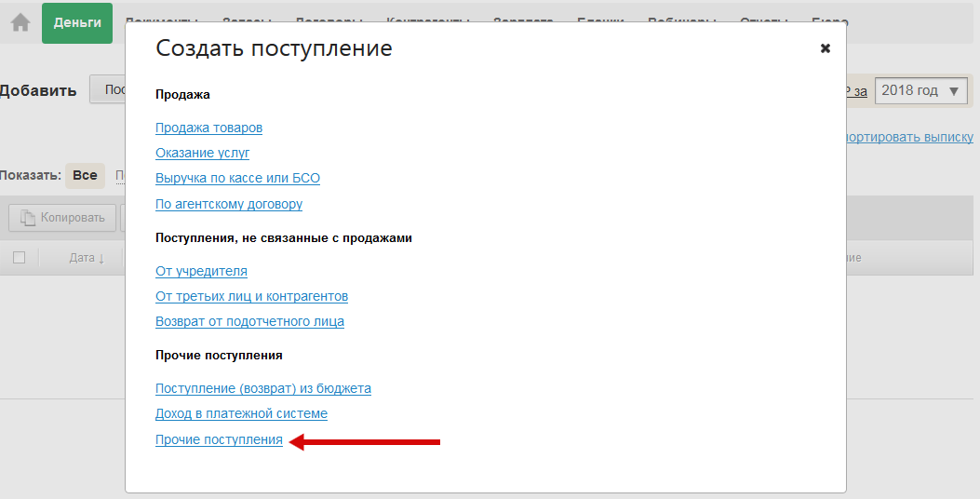Screen dimensions: 980x499
Task: Show Все filter option
Action: pyautogui.click(x=85, y=175)
